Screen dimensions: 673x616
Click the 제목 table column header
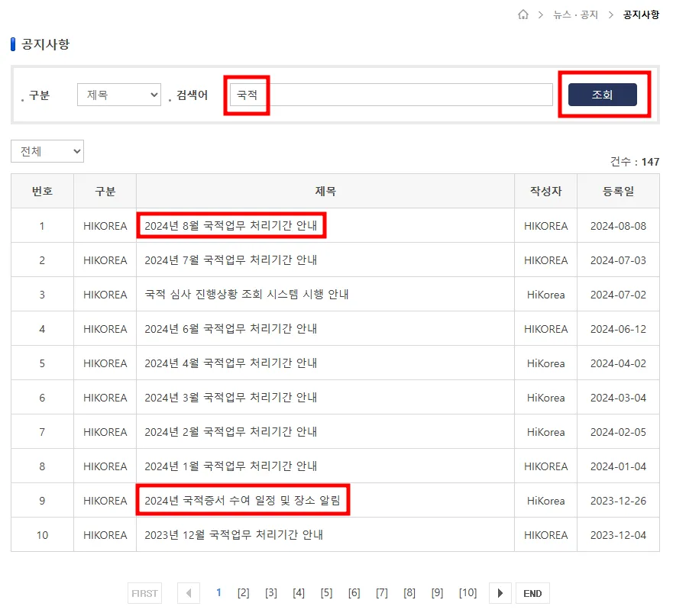pyautogui.click(x=325, y=191)
